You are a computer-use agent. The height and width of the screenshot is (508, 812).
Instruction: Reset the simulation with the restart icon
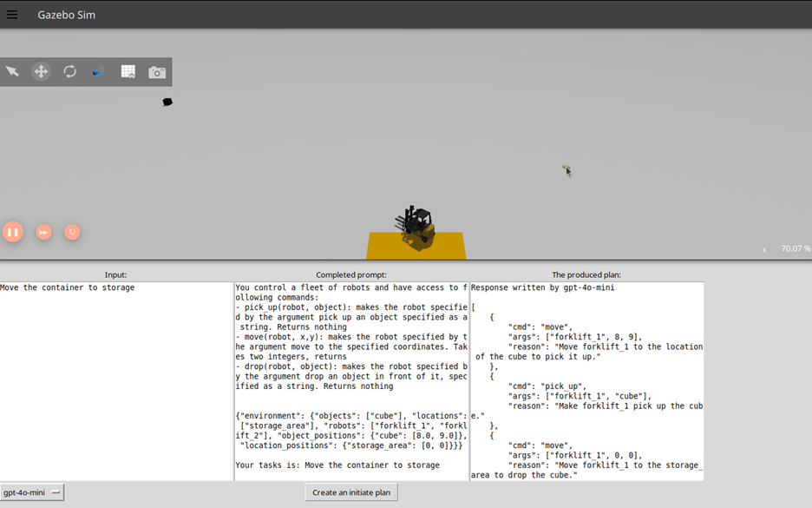tap(72, 232)
